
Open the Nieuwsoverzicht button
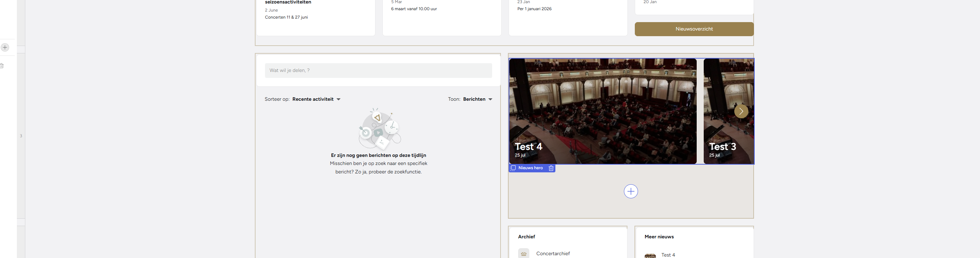694,29
